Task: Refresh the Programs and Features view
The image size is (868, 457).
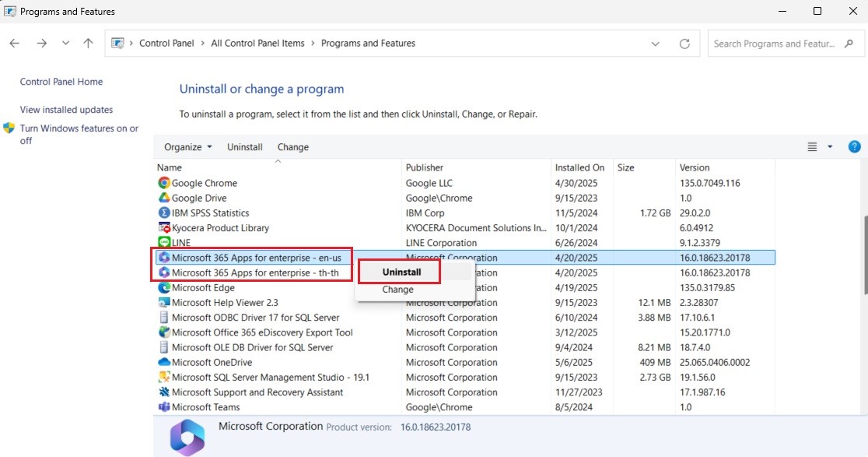Action: pyautogui.click(x=684, y=44)
